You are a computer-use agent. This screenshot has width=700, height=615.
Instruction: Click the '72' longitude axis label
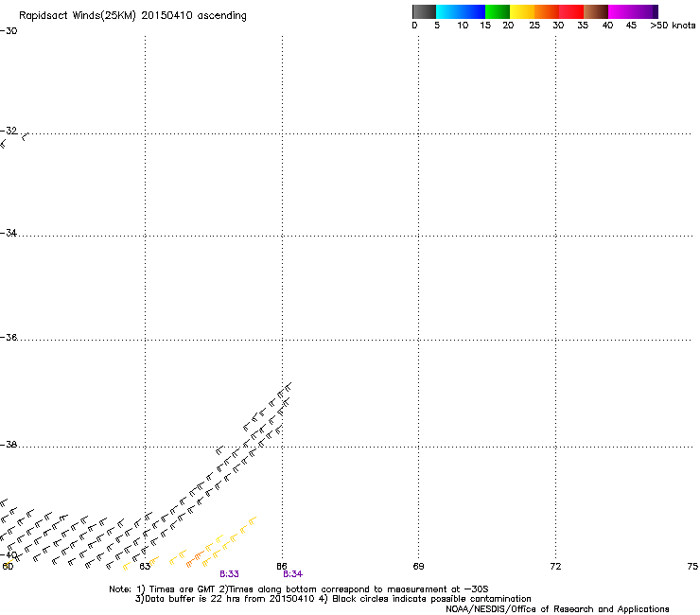[x=555, y=567]
